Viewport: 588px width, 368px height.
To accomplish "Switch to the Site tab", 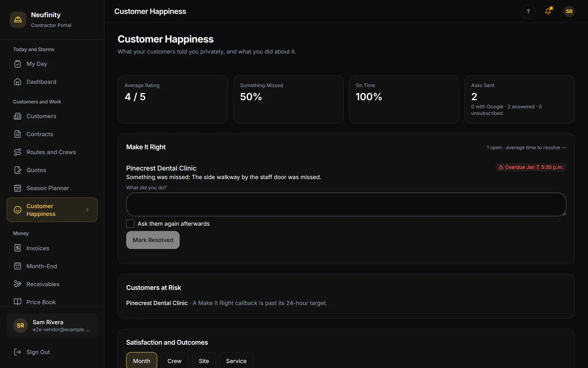I will [x=204, y=361].
